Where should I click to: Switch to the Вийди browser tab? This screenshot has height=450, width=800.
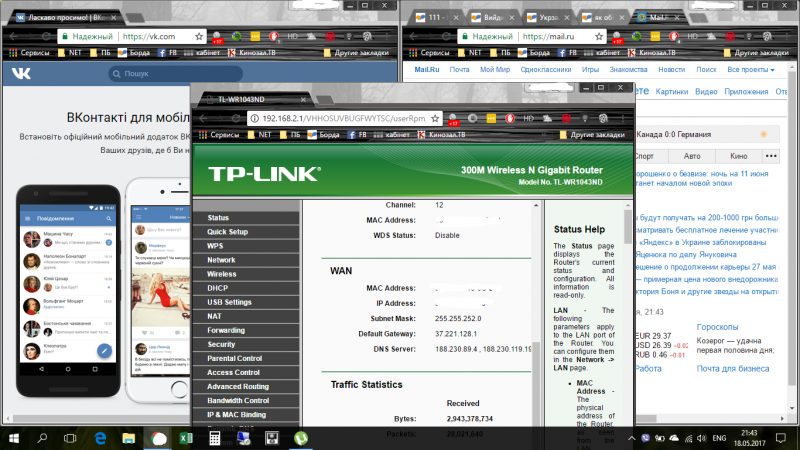click(492, 18)
